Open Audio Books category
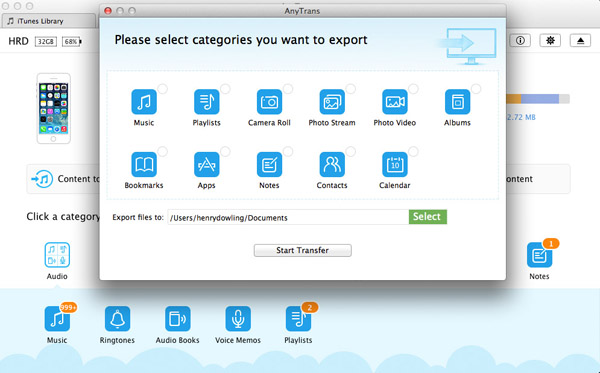The width and height of the screenshot is (600, 373). point(178,318)
